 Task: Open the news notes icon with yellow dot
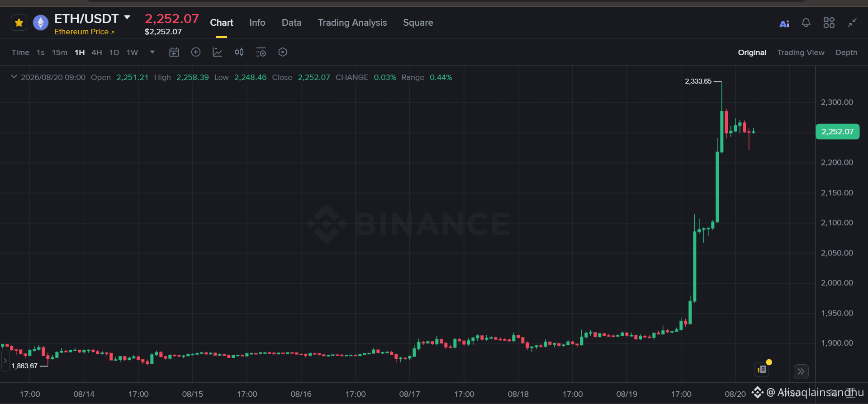click(x=763, y=369)
